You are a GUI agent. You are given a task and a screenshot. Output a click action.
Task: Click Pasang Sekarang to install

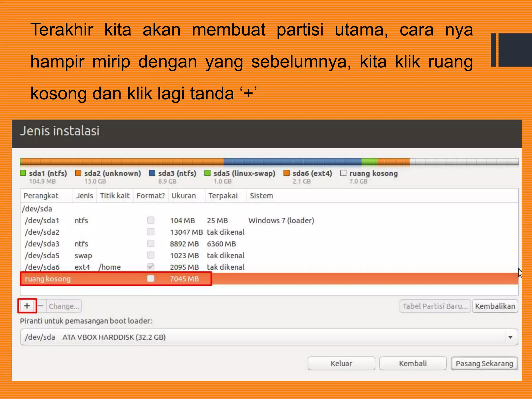pyautogui.click(x=484, y=363)
